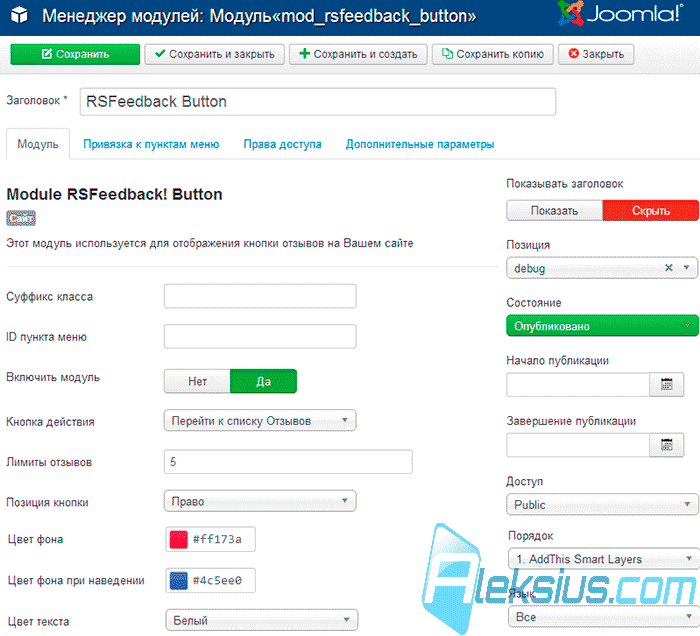Click the Начало публикации date field
700x636 pixels.
tap(578, 384)
